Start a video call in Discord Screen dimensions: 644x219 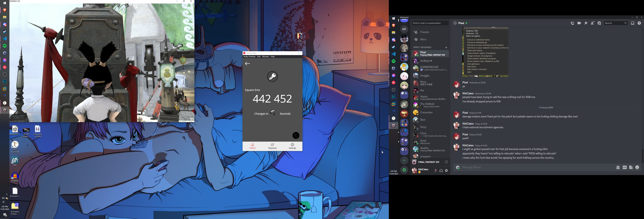(x=579, y=23)
